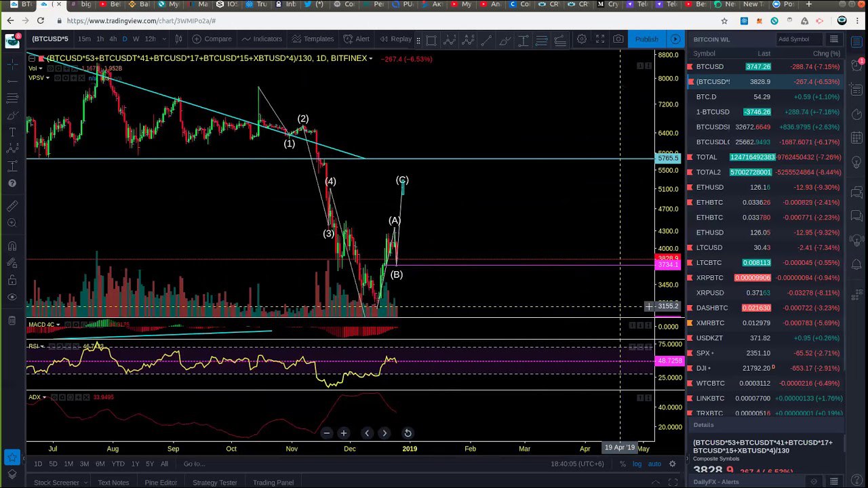Expand the time interval dropdown arrow

coord(164,39)
